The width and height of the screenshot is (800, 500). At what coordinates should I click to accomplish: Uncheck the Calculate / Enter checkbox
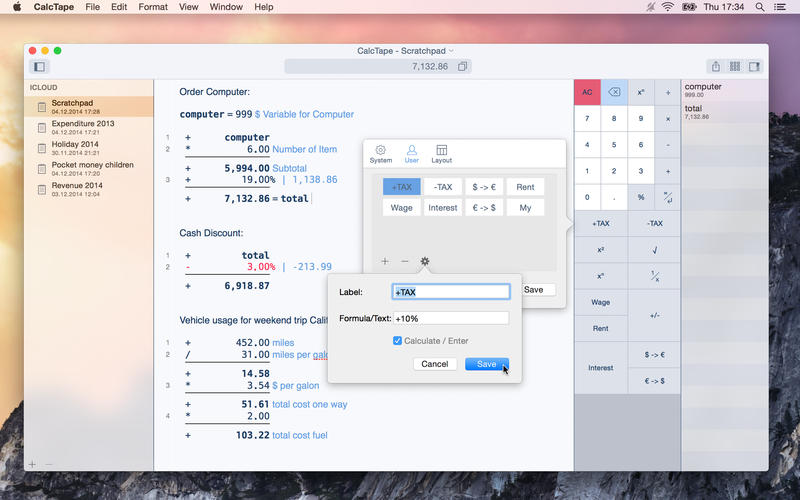tap(398, 341)
